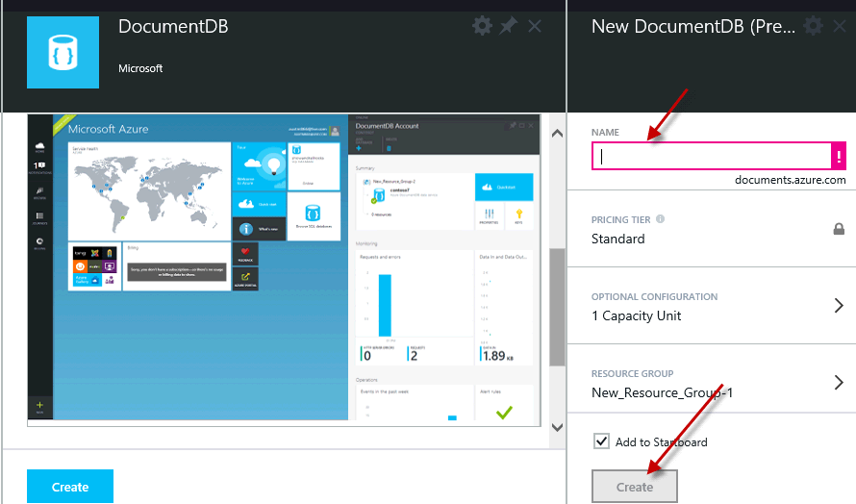Click the gray Create button in New DocumentDB
Screen dimensions: 856x504
pos(635,486)
